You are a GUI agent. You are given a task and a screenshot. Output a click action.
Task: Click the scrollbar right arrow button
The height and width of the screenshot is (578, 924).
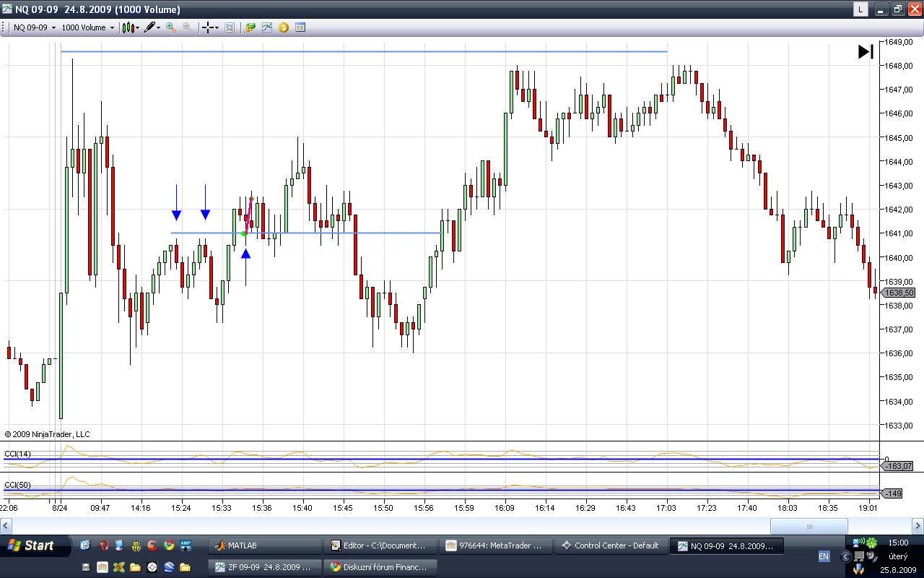coord(917,527)
